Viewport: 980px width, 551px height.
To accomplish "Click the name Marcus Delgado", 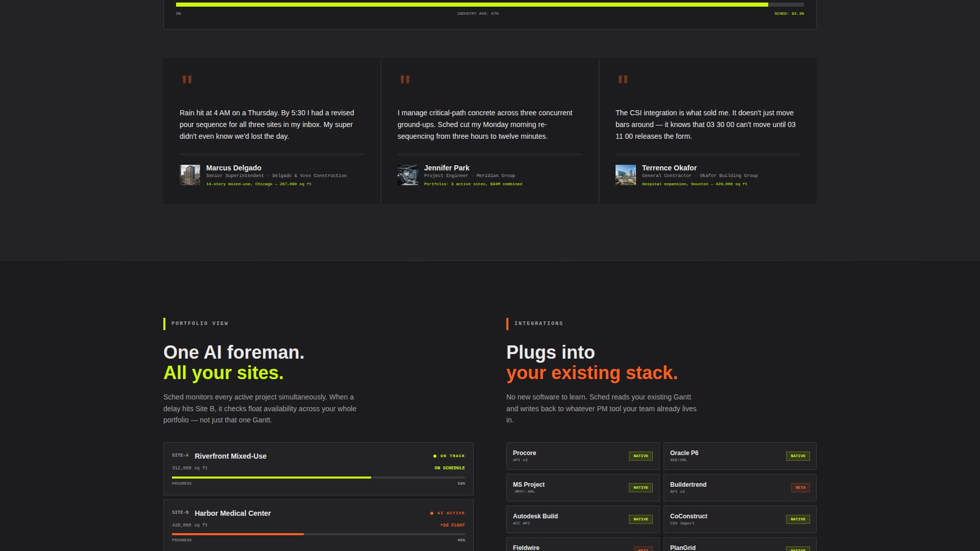I will [x=234, y=168].
